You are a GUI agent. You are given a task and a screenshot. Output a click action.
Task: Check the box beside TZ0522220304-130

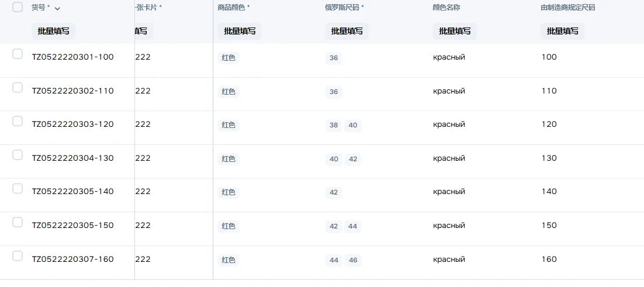pyautogui.click(x=18, y=155)
